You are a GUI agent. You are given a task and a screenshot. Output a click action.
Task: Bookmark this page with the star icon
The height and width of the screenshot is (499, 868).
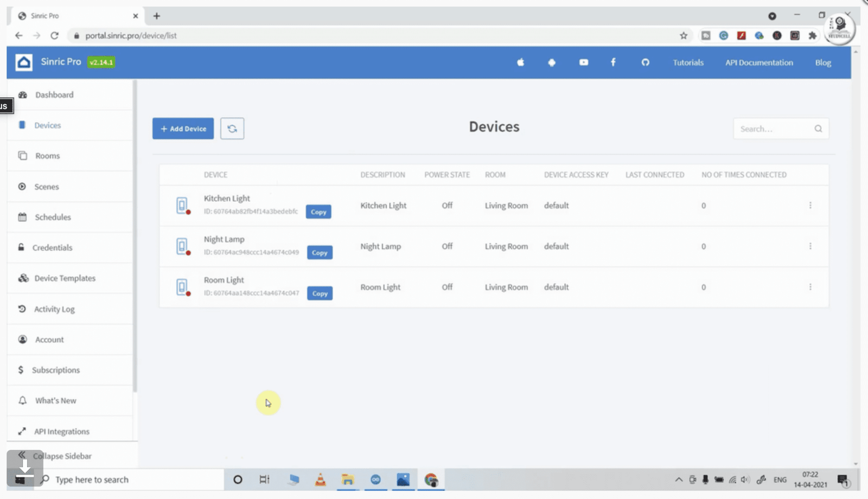(x=684, y=36)
